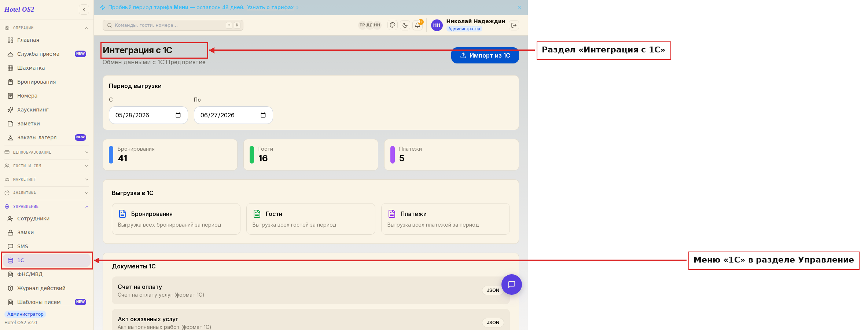
Task: Toggle dark mode moon icon
Action: tap(405, 25)
